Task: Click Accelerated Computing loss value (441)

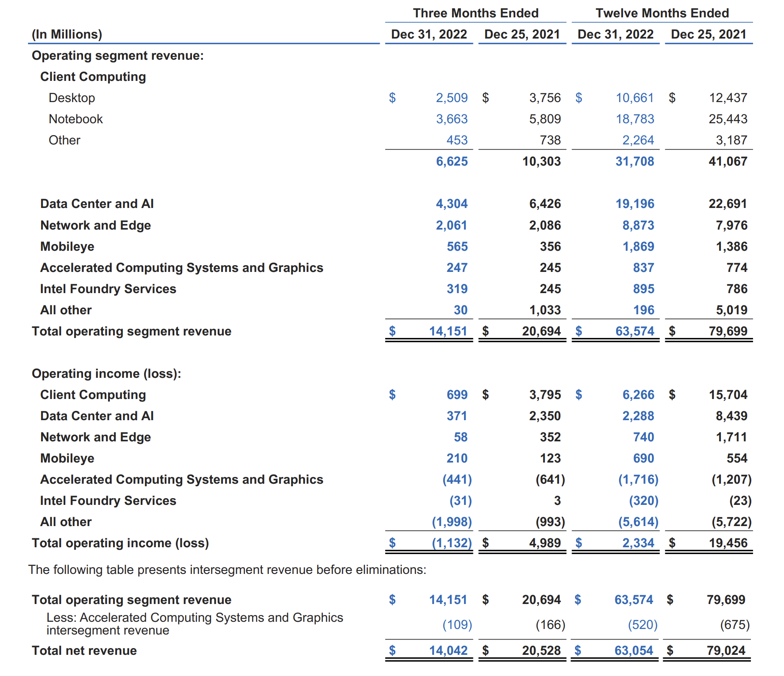Action: [x=457, y=479]
